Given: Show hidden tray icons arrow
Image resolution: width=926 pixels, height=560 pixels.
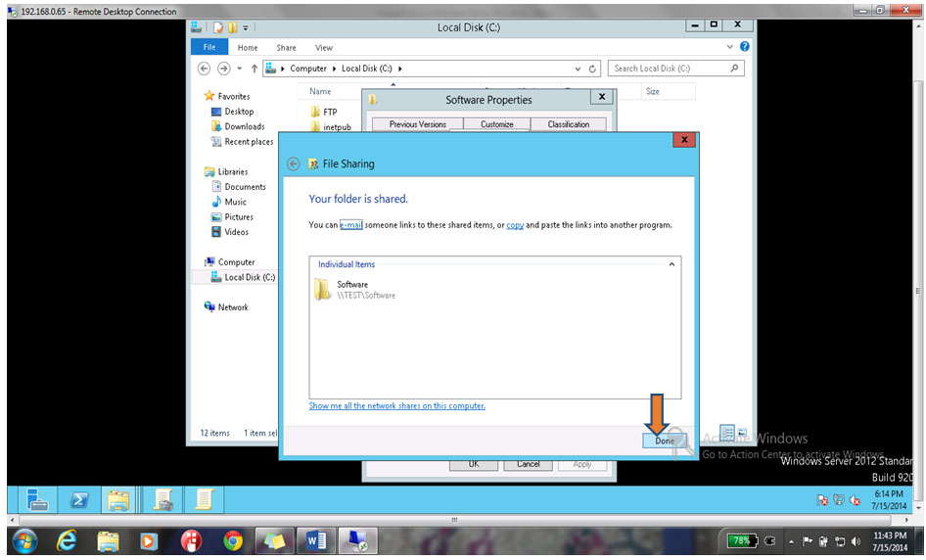Looking at the screenshot, I should pos(791,541).
